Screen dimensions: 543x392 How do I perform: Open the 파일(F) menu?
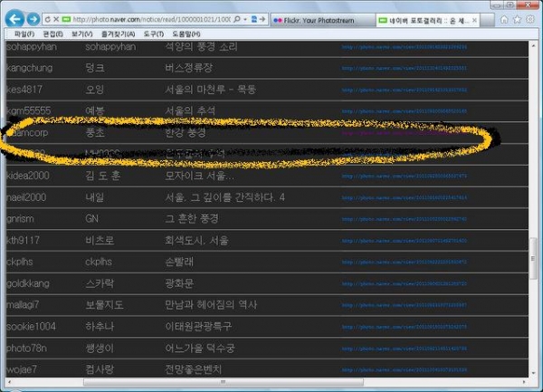click(24, 33)
